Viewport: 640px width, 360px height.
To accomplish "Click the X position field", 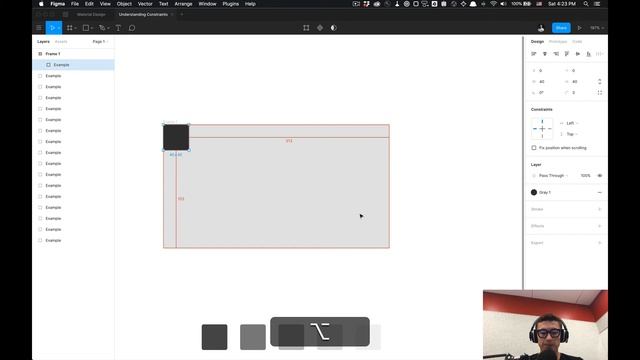I will pyautogui.click(x=547, y=71).
